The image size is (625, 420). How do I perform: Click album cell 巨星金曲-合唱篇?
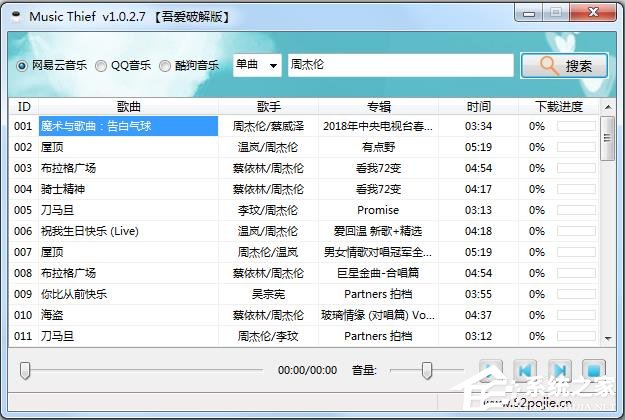tap(378, 273)
